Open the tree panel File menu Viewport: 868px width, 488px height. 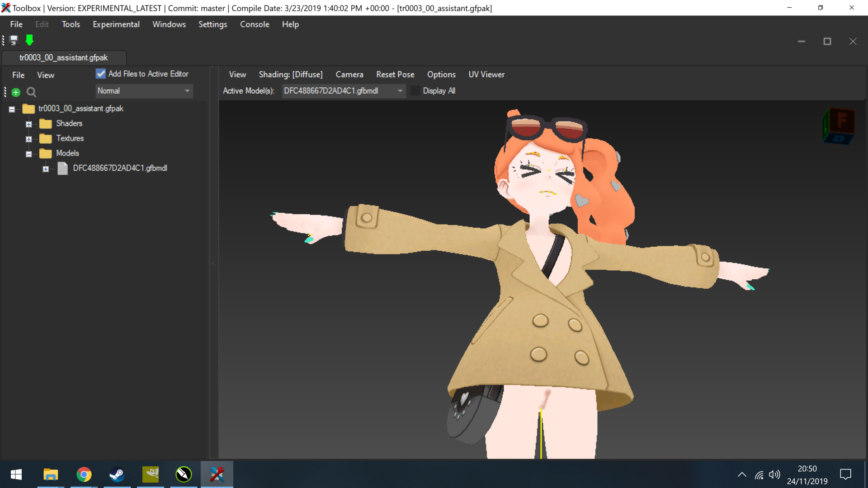(x=18, y=75)
